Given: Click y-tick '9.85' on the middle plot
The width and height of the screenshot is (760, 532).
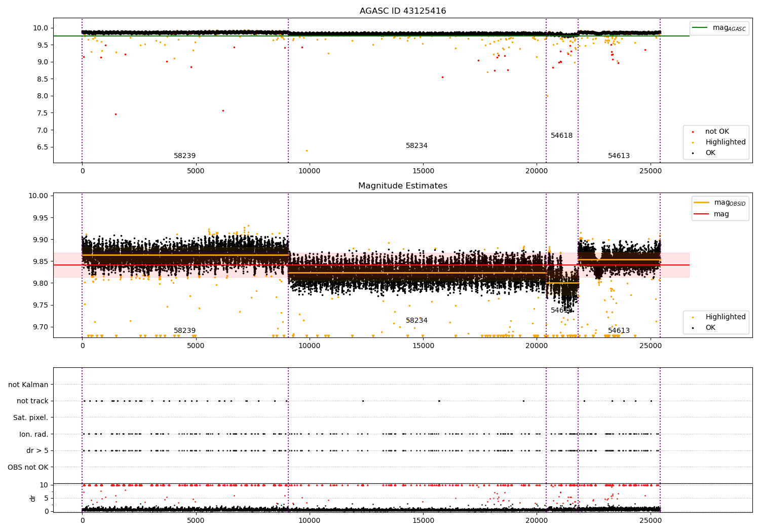Looking at the screenshot, I should (41, 262).
